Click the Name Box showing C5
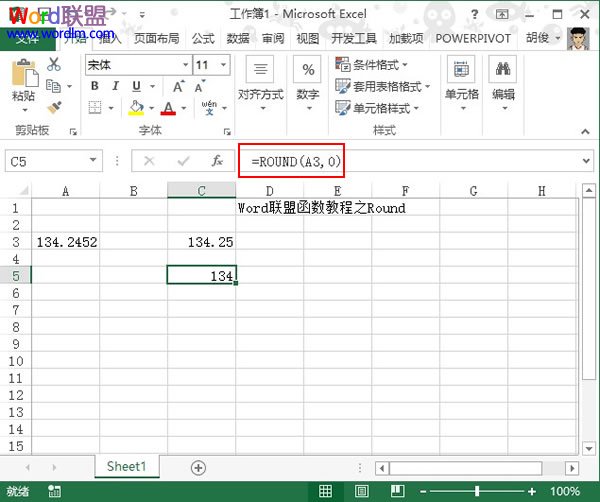The image size is (600, 502). (x=46, y=161)
